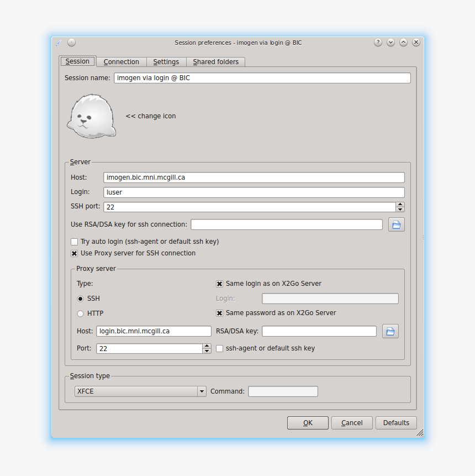Open file browser for ssh RSA/DSA key
The image size is (475, 476).
[x=396, y=224]
